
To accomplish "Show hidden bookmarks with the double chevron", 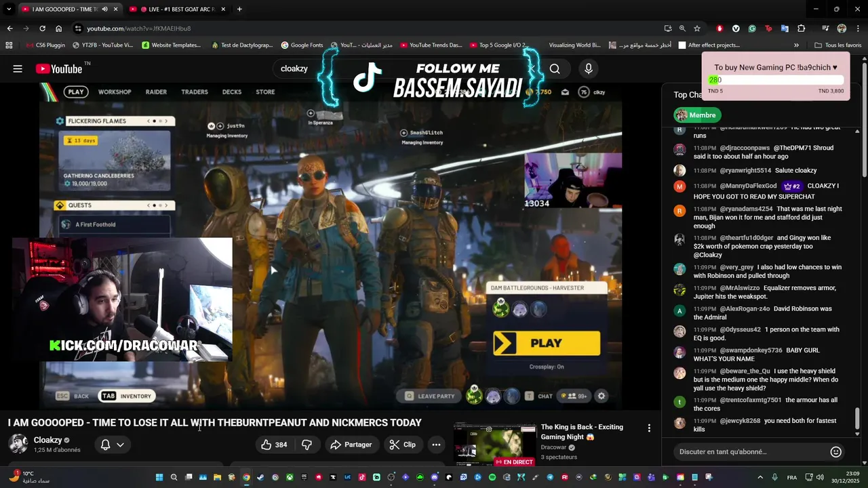I will tap(796, 45).
